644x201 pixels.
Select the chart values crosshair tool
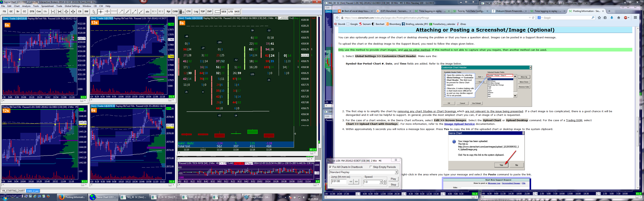(100, 11)
